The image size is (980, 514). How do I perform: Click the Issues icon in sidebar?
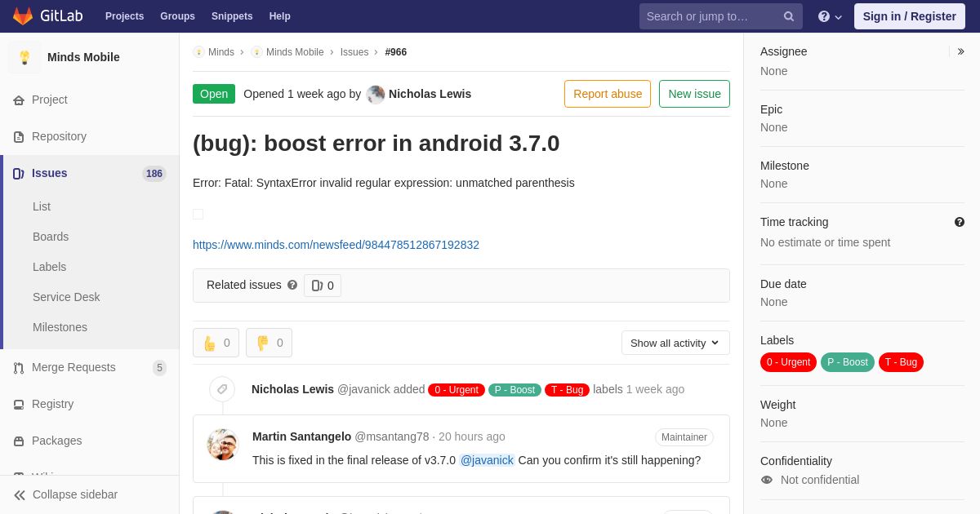point(19,174)
